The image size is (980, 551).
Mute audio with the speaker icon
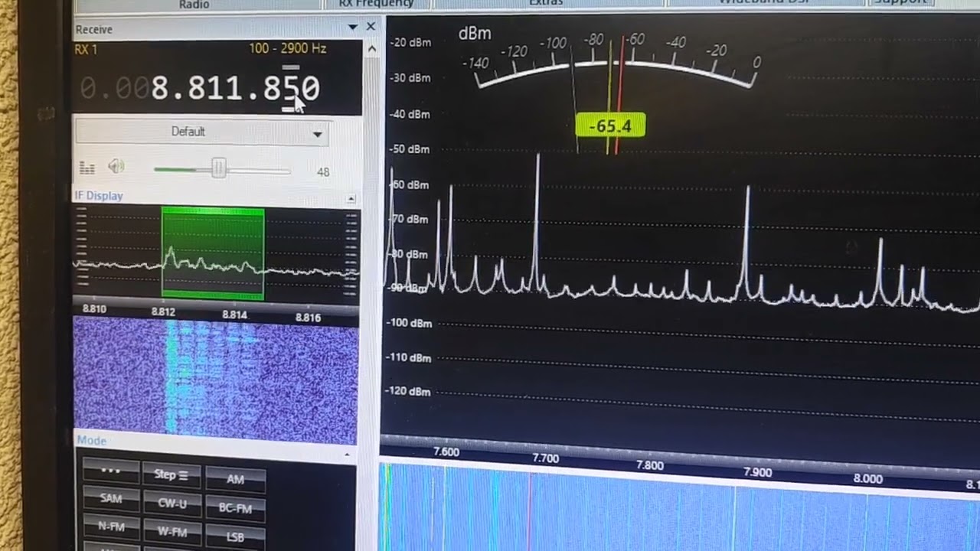(x=116, y=166)
